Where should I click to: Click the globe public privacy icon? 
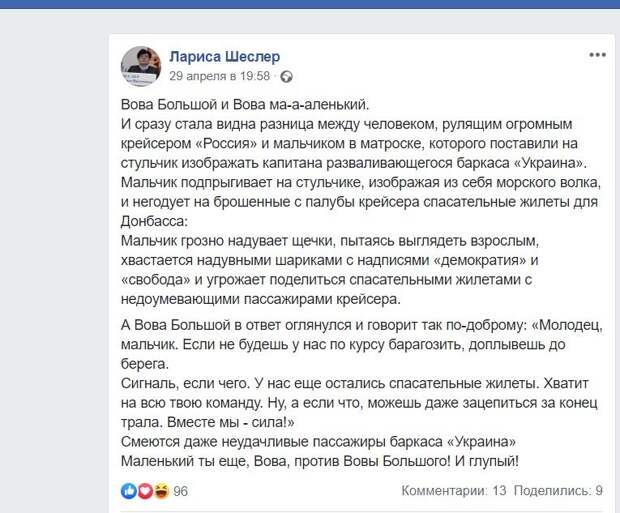coord(287,77)
